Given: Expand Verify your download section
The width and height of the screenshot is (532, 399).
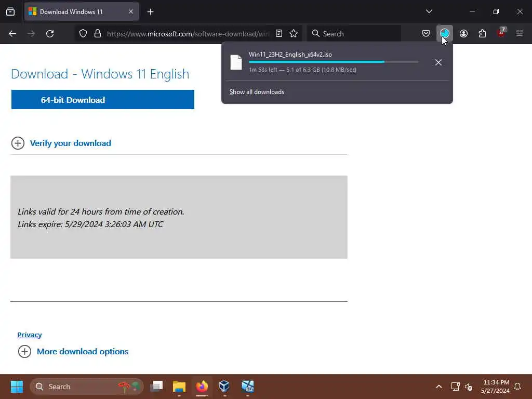Looking at the screenshot, I should pos(70,143).
